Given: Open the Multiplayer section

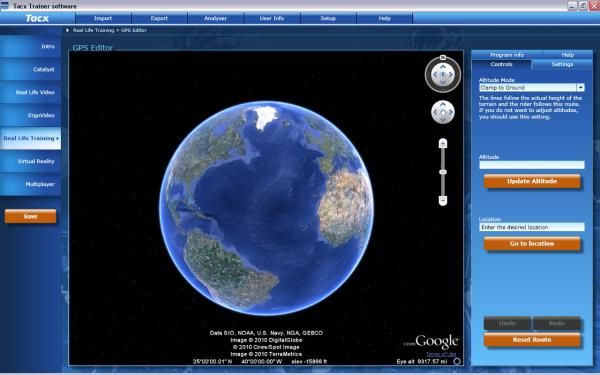Looking at the screenshot, I should [31, 184].
